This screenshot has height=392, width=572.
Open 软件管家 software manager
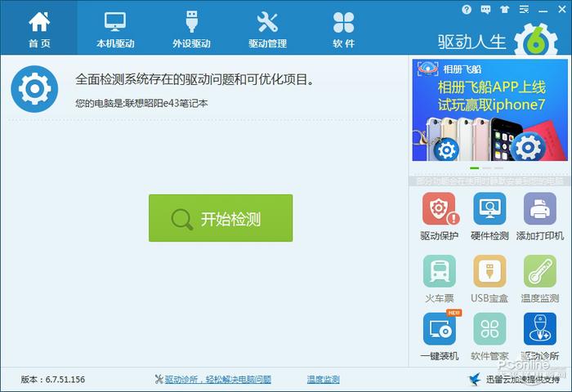pos(489,330)
